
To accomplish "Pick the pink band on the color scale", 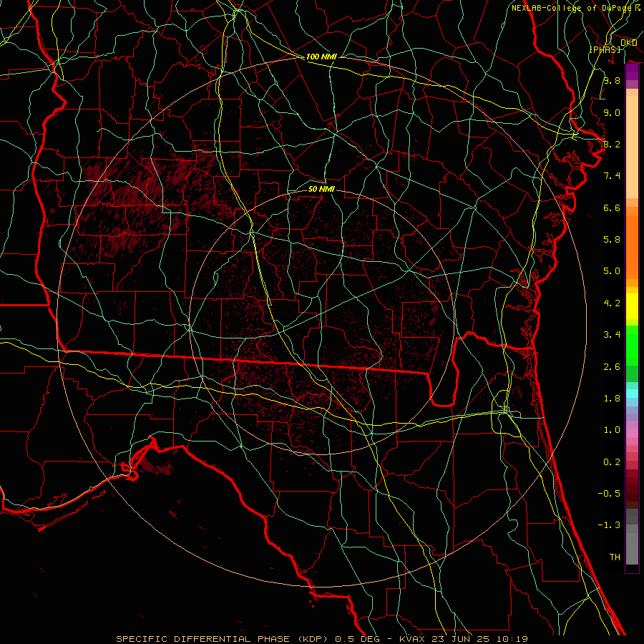I will click(x=632, y=434).
